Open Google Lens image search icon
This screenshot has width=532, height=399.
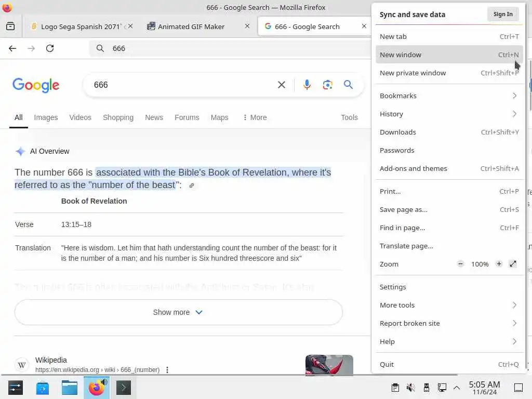click(x=327, y=85)
